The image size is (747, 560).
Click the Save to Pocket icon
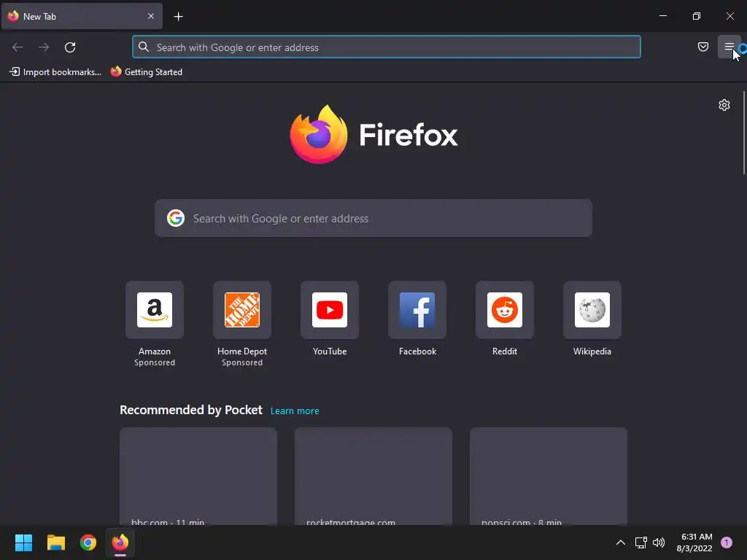pos(703,47)
